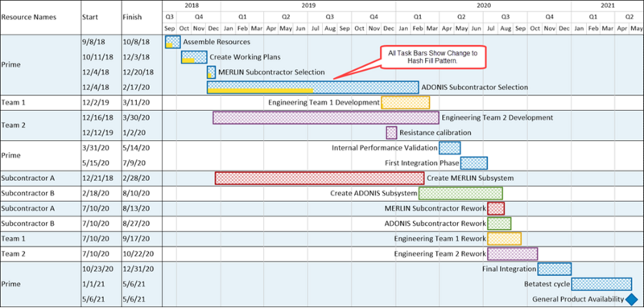Click the Engineering Team 1 Rework bar
The image size is (644, 308).
tap(505, 239)
